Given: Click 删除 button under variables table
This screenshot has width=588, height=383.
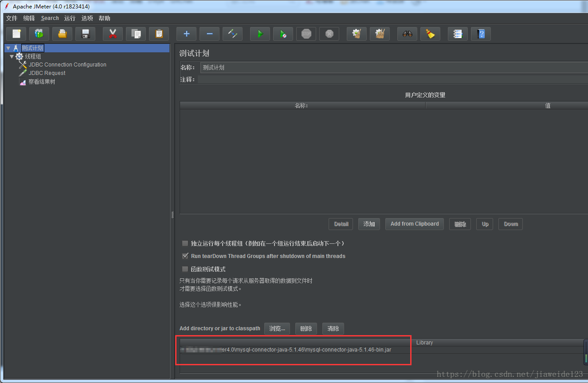Looking at the screenshot, I should 460,224.
